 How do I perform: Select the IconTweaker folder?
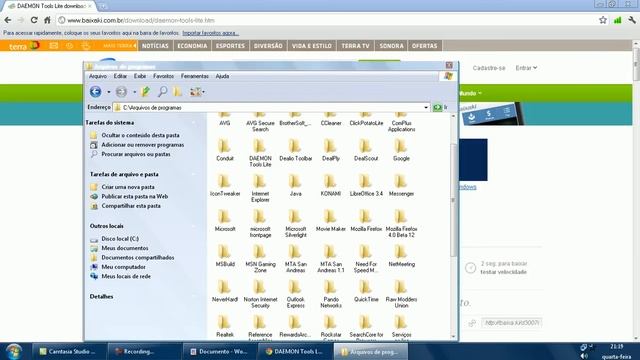225,186
